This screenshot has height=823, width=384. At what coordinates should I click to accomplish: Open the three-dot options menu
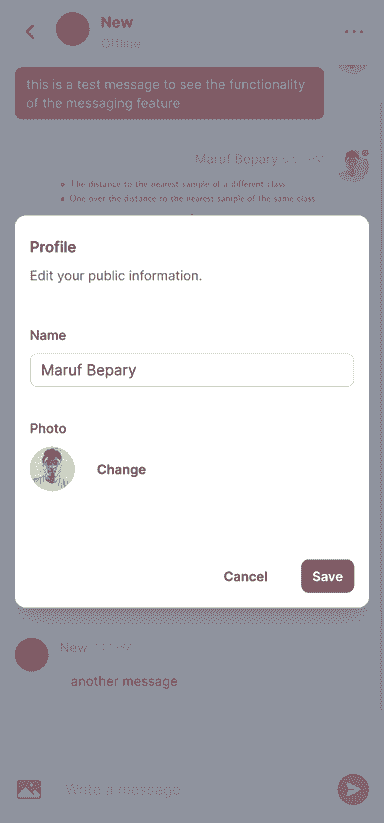354,31
